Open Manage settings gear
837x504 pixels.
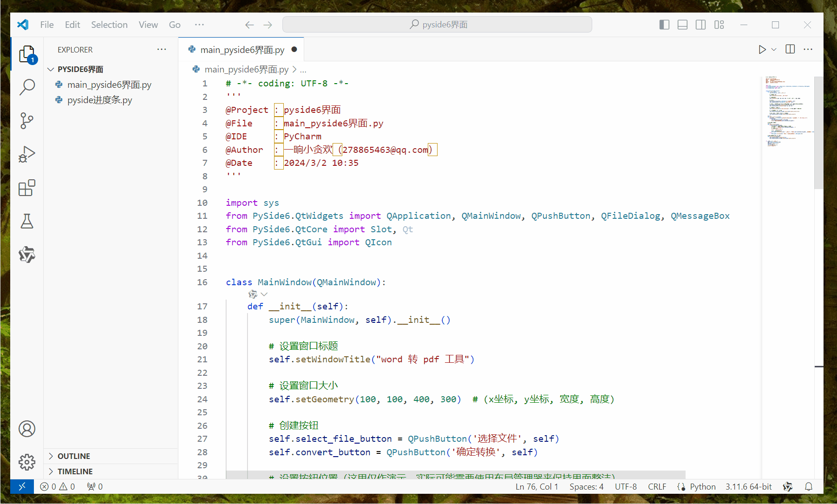[x=27, y=462]
